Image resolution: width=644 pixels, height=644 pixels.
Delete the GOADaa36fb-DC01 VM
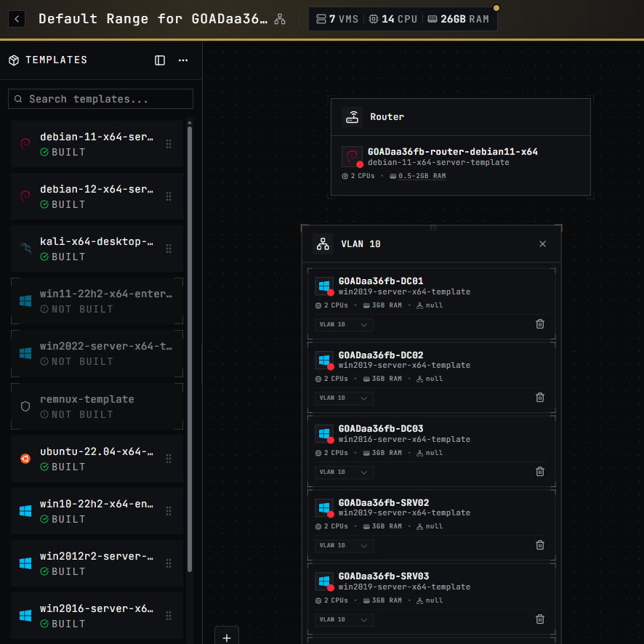[539, 323]
